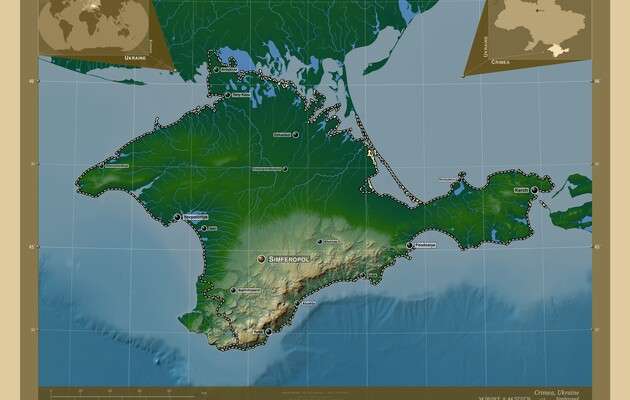Select the small marker east of Simferopol
Image resolution: width=630 pixels, height=400 pixels.
coord(320,241)
